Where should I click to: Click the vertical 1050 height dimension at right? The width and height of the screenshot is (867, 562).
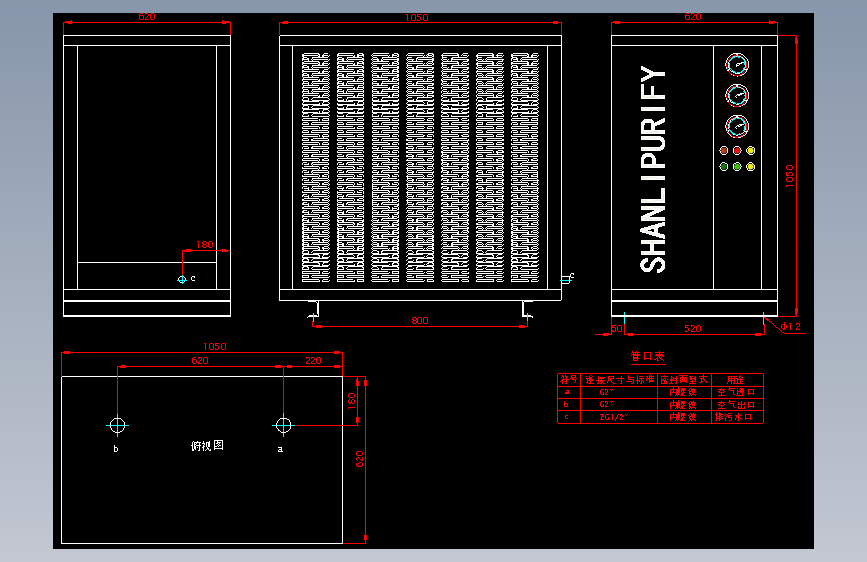click(x=790, y=176)
